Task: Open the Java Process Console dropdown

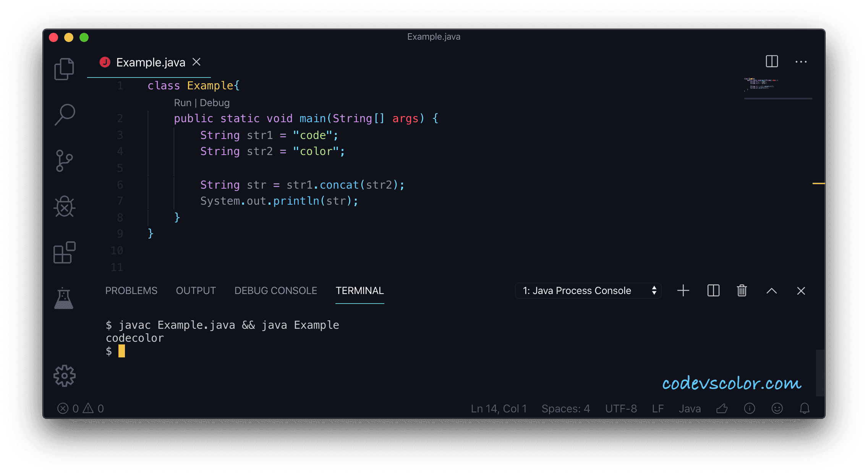Action: point(588,291)
